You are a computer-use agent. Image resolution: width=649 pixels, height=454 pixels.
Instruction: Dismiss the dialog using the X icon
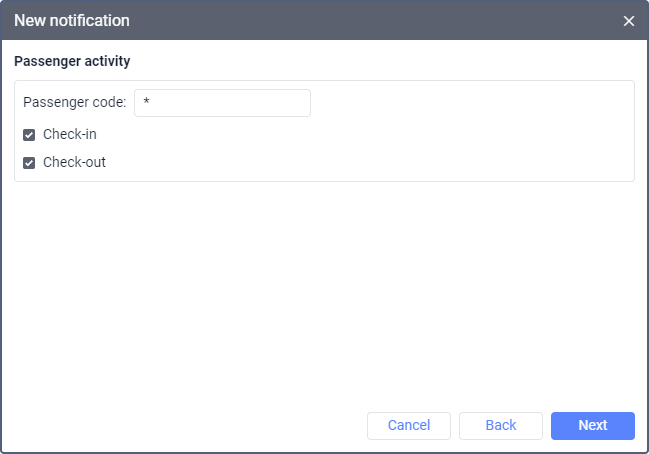click(x=629, y=21)
